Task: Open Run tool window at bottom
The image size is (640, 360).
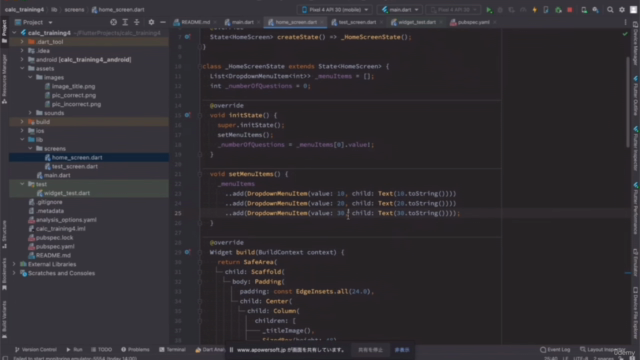Action: click(x=74, y=349)
